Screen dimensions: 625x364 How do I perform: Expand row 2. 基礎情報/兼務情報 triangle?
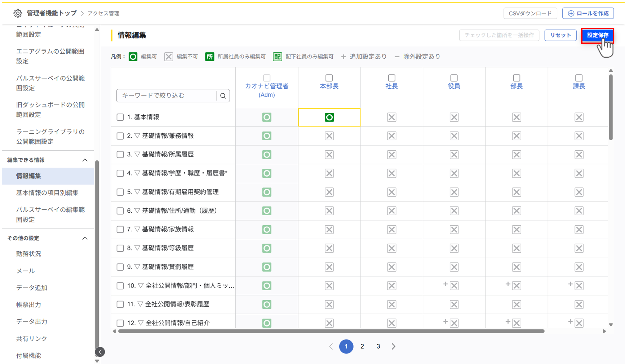[x=137, y=136]
